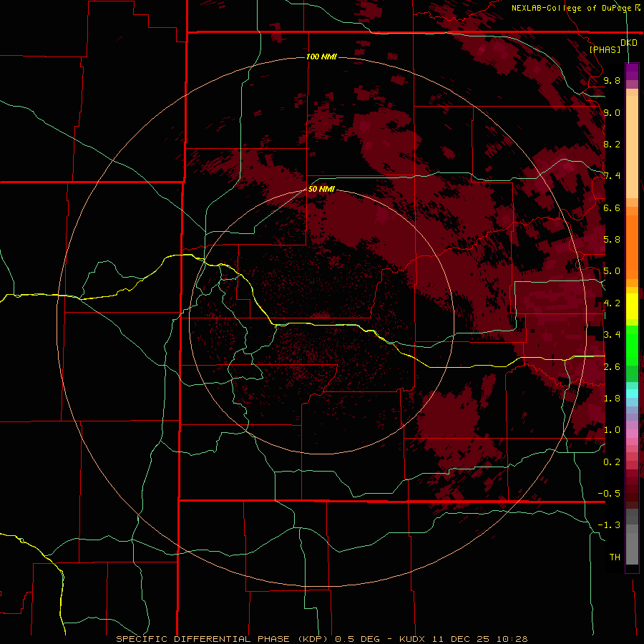Click the 50 NMI range ring label
Screen dimensions: 644x644
pos(321,189)
